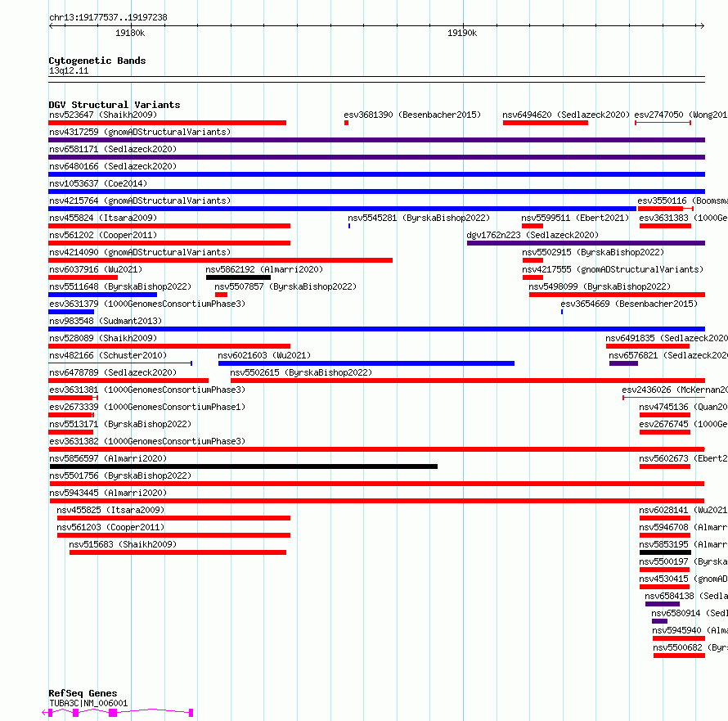Click the blue bar of nsv6021603
This screenshot has height=721, width=728.
366,363
